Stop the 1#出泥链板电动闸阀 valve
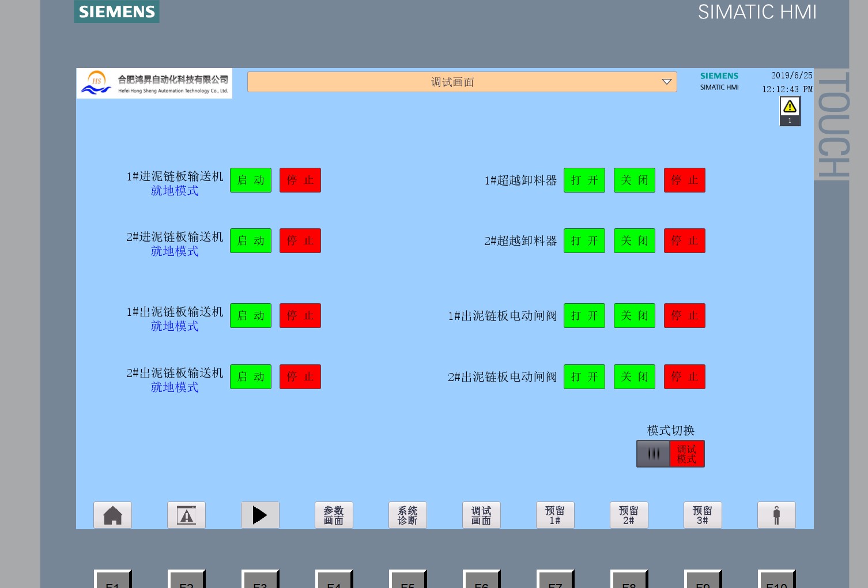This screenshot has width=868, height=588. click(x=685, y=315)
